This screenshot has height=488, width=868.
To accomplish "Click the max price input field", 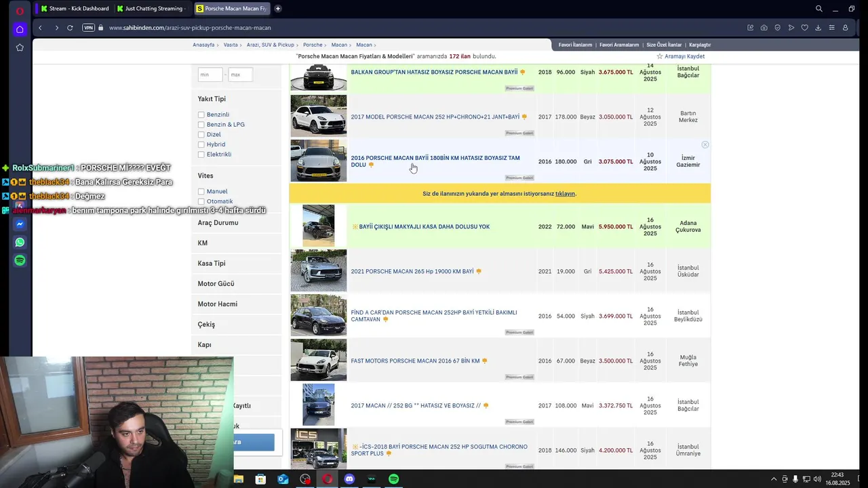I will point(241,75).
